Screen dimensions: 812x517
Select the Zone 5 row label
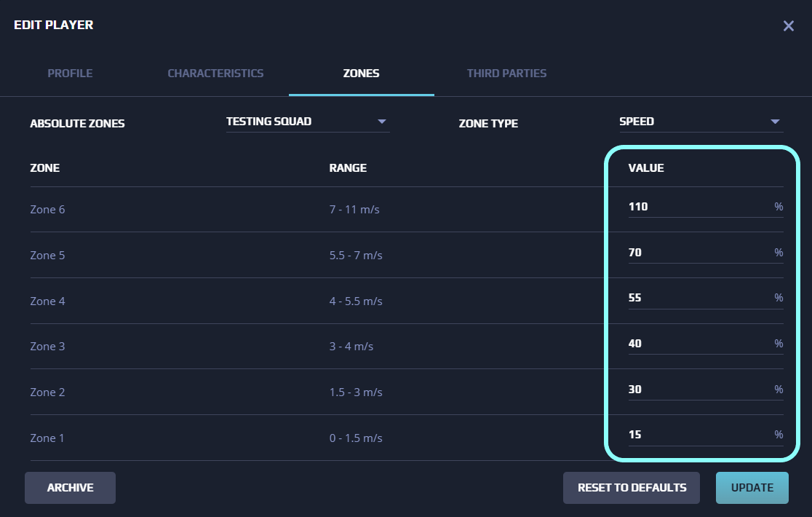point(47,256)
